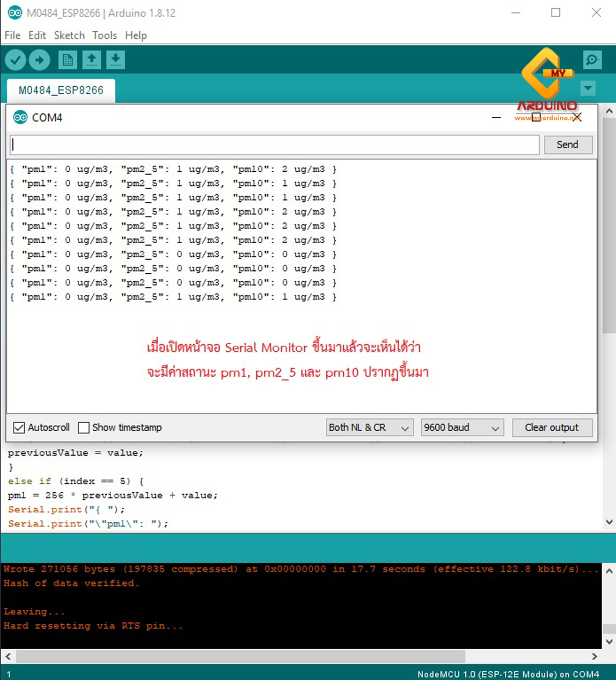Expand the Both NL & CR dropdown
This screenshot has height=680, width=616.
[369, 428]
